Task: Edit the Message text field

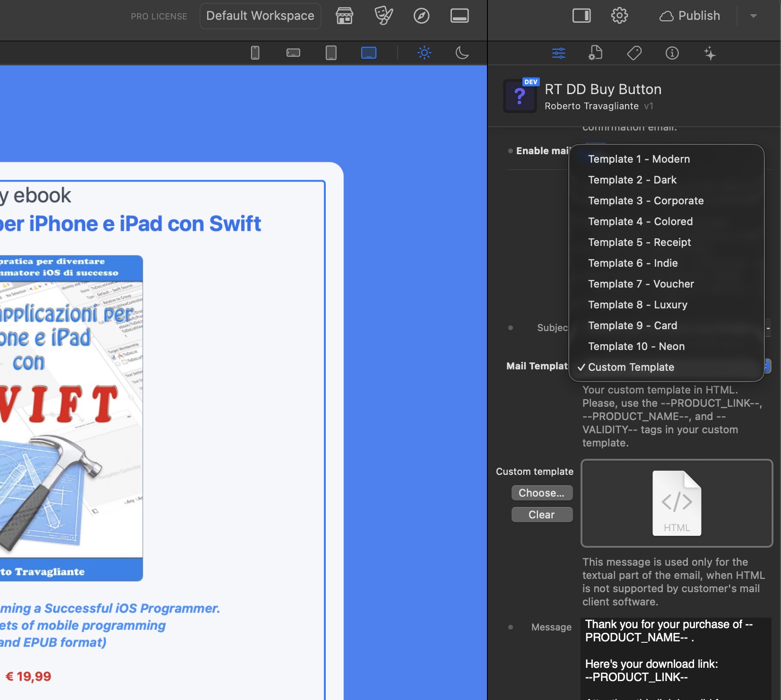Action: tap(677, 659)
